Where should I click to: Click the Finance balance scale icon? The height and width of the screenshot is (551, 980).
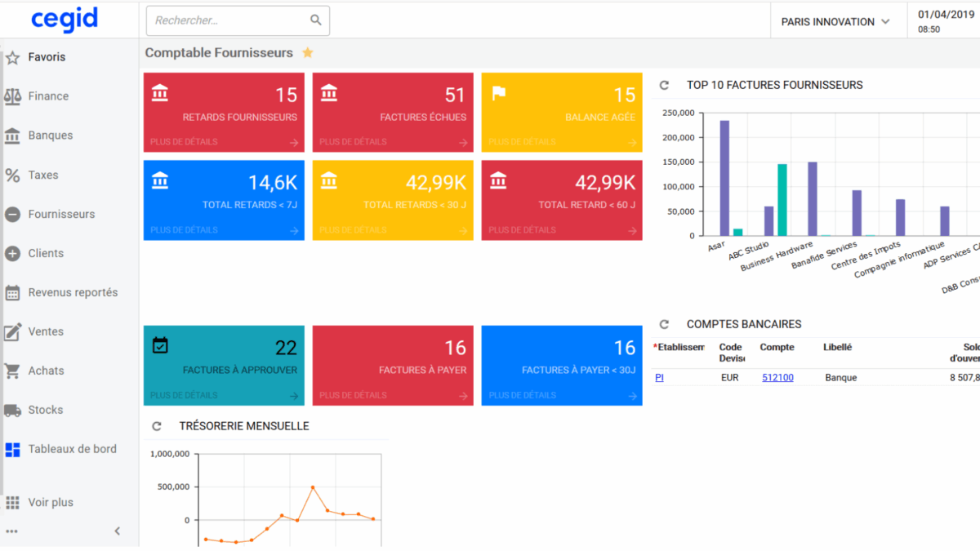(12, 96)
